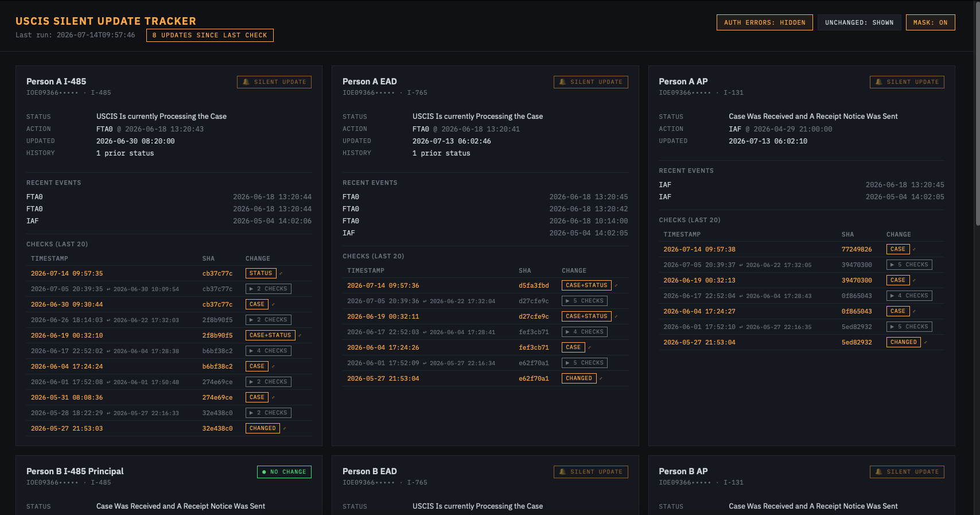The width and height of the screenshot is (980, 515).
Task: Expand 4 CHECKS in Person A AP row 2026-06-17 22:52:04
Action: [909, 296]
